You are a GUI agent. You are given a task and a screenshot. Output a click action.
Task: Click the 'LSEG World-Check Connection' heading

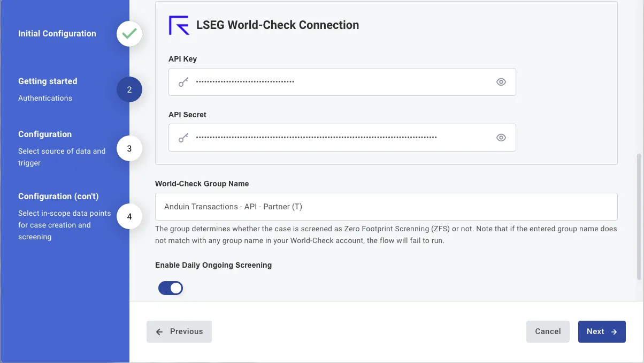point(278,25)
